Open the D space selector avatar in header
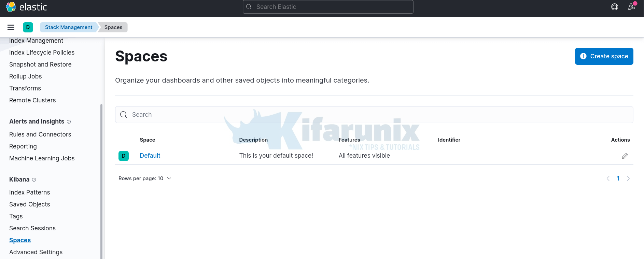644x259 pixels. [x=28, y=27]
